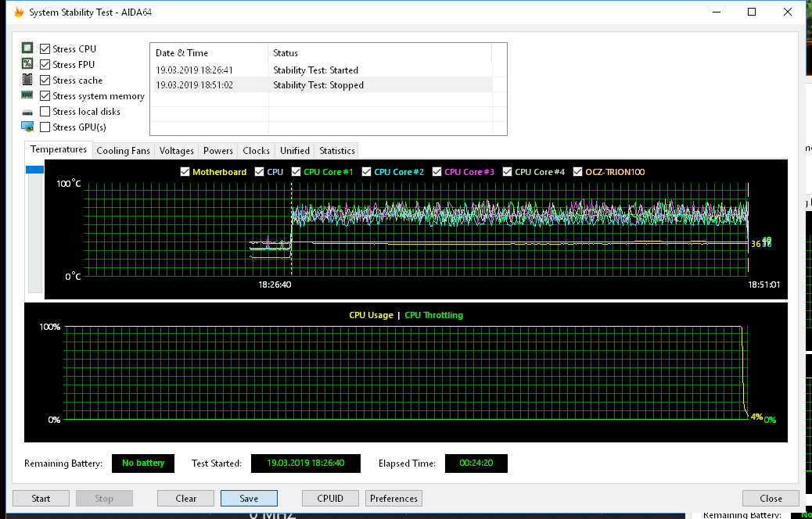
Task: Click the AIDA64 flame icon in title bar
Action: 19,12
